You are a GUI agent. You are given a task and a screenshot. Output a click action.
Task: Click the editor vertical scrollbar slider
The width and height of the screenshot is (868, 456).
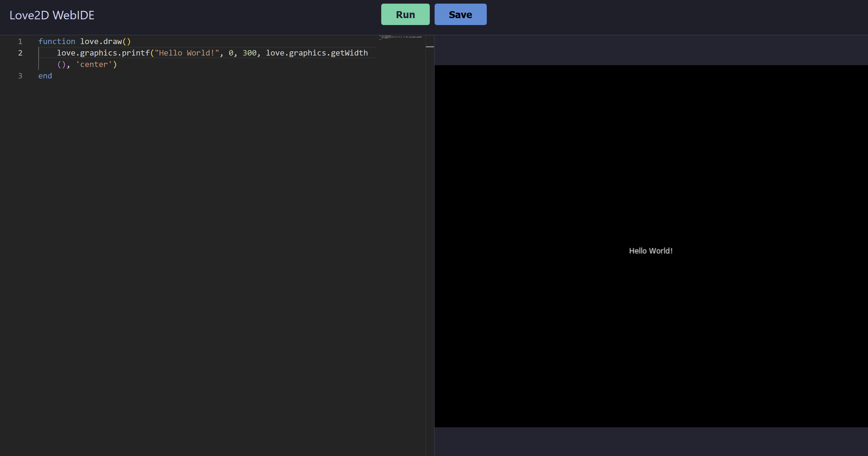[x=429, y=46]
